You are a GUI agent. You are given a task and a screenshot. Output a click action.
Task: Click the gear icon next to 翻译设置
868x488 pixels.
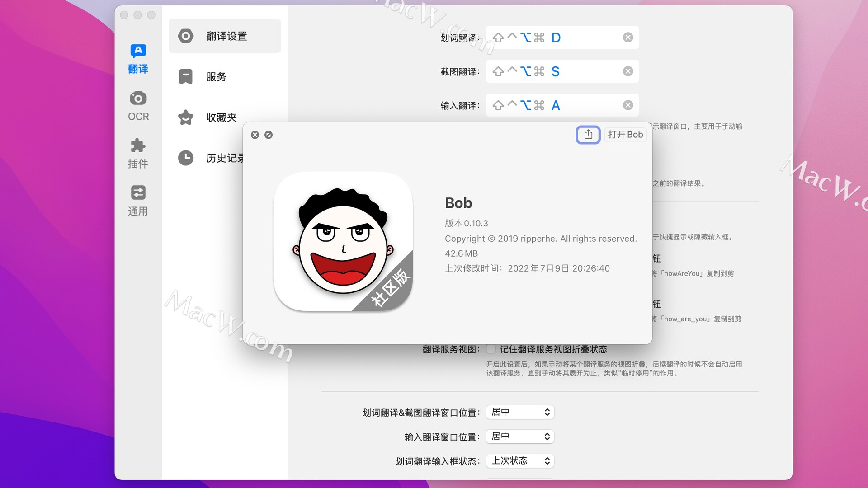click(x=186, y=36)
